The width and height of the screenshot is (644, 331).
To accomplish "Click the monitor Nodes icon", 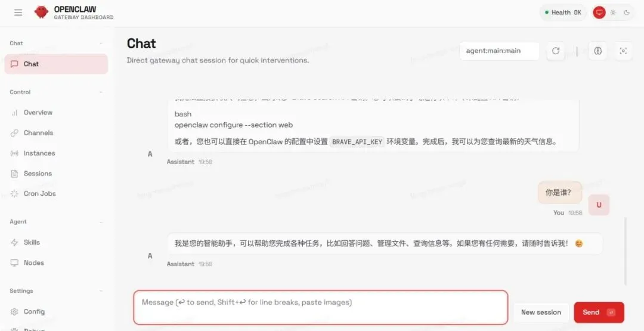I will coord(14,263).
